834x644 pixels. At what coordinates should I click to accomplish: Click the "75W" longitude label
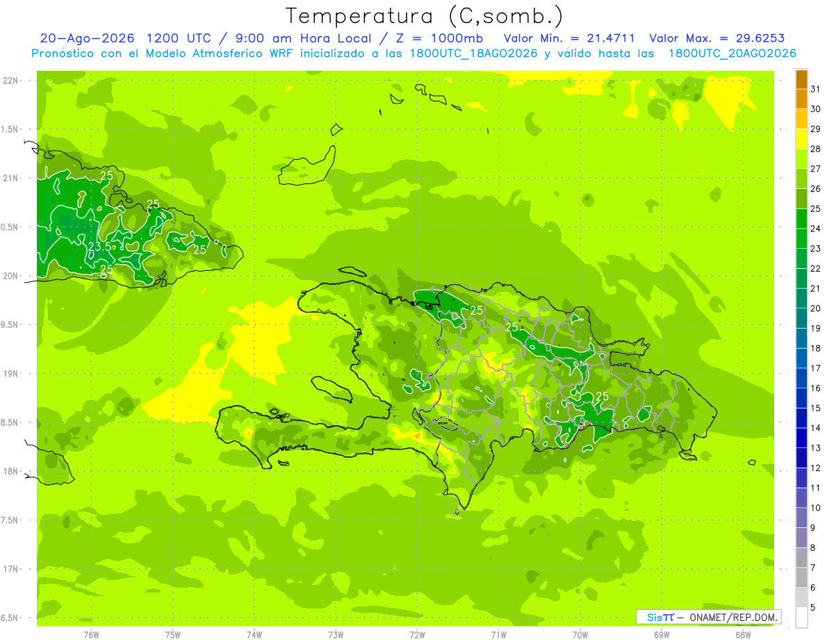pyautogui.click(x=173, y=634)
